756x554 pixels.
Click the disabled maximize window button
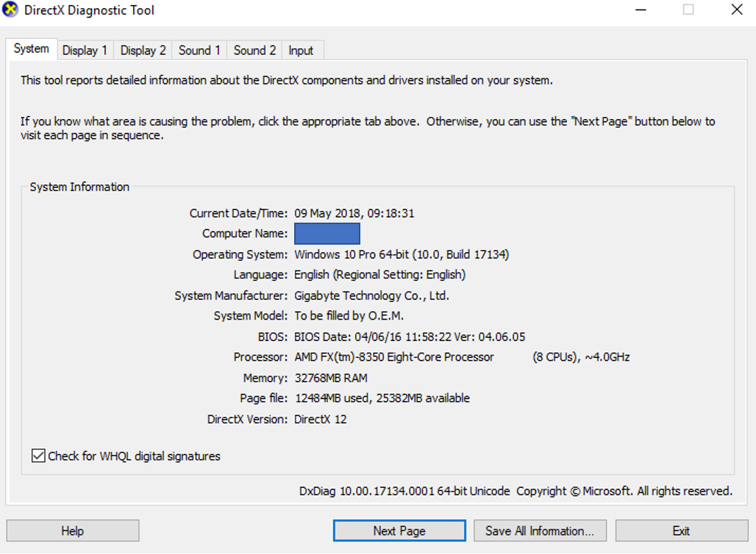tap(688, 10)
